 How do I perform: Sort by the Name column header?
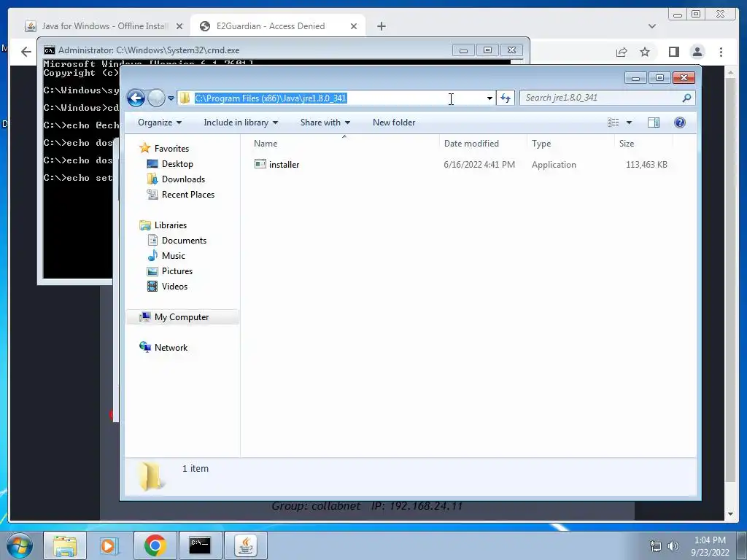[x=344, y=144]
